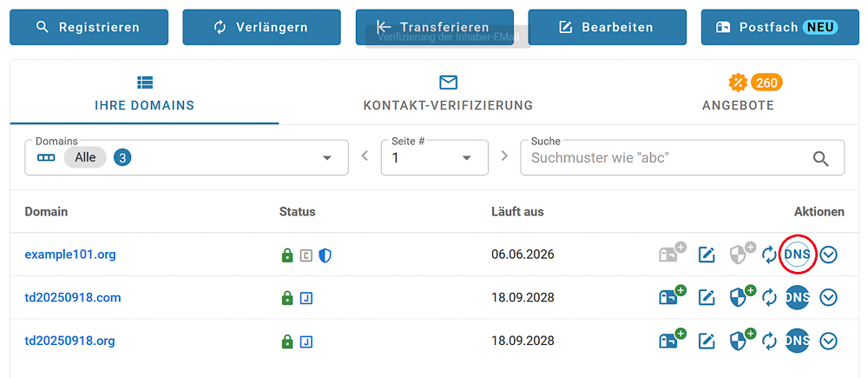
Task: Expand more actions for td20250918.com
Action: click(x=829, y=298)
